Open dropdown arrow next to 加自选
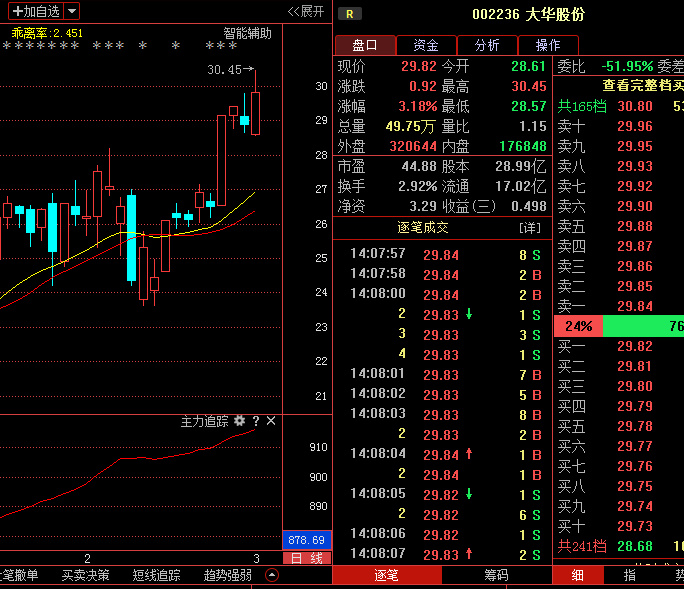The width and height of the screenshot is (684, 589). tap(72, 12)
